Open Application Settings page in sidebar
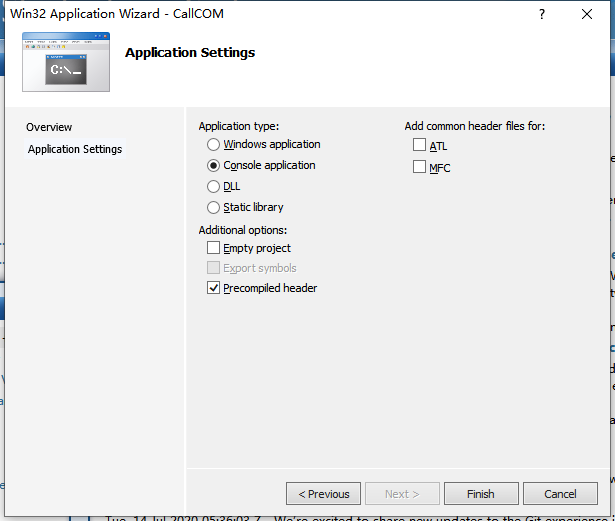Screen dimensions: 615x521 pyautogui.click(x=75, y=149)
